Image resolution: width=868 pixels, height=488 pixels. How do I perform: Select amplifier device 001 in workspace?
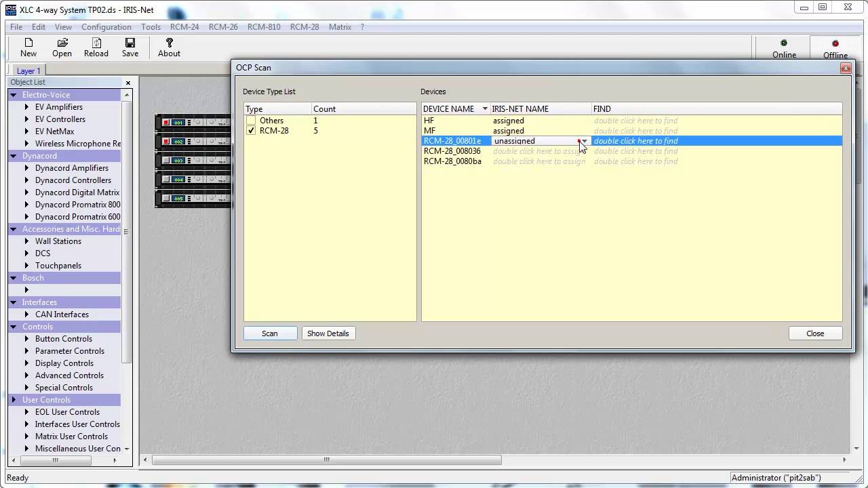point(193,123)
